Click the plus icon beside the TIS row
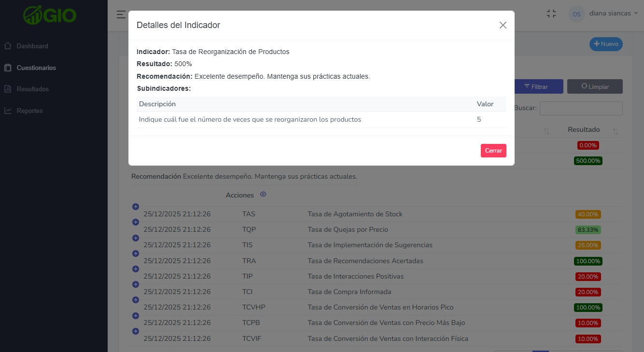Screen dimensions: 644x352 coord(136,238)
